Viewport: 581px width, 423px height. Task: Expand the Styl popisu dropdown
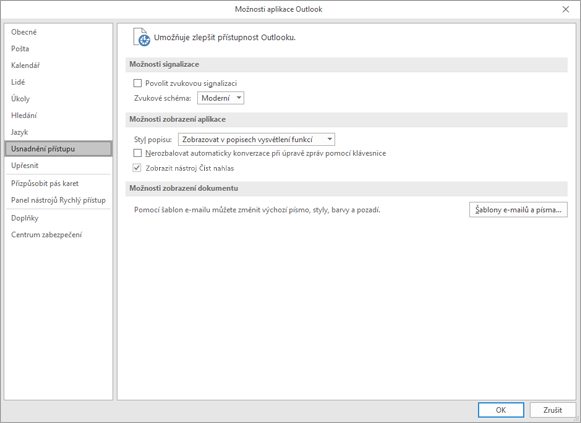coord(256,140)
